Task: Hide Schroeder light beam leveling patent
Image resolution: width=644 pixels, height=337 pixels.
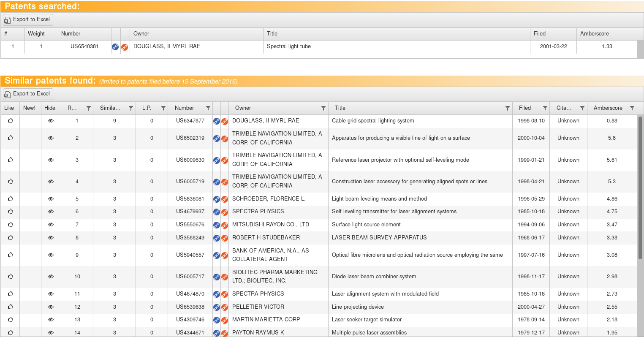Action: pos(51,199)
